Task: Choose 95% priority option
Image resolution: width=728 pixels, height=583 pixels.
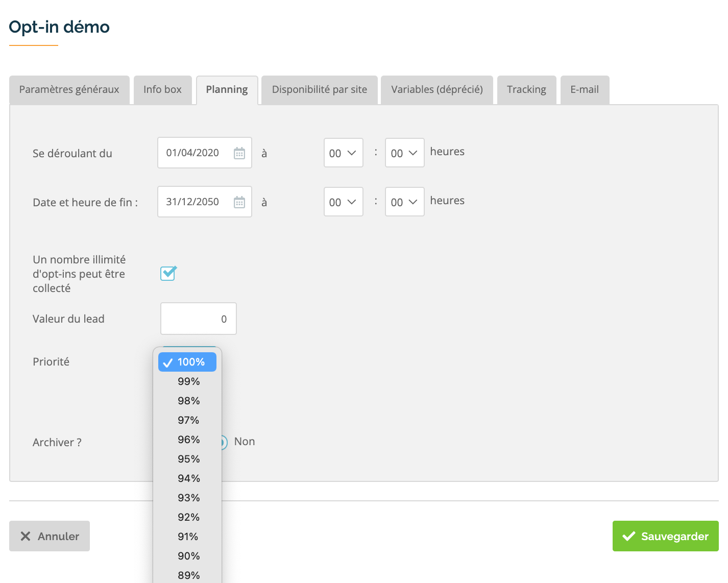Action: pyautogui.click(x=187, y=459)
